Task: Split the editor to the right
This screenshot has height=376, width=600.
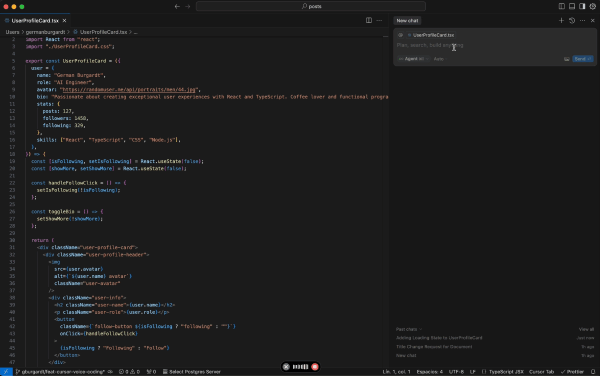Action: [368, 20]
